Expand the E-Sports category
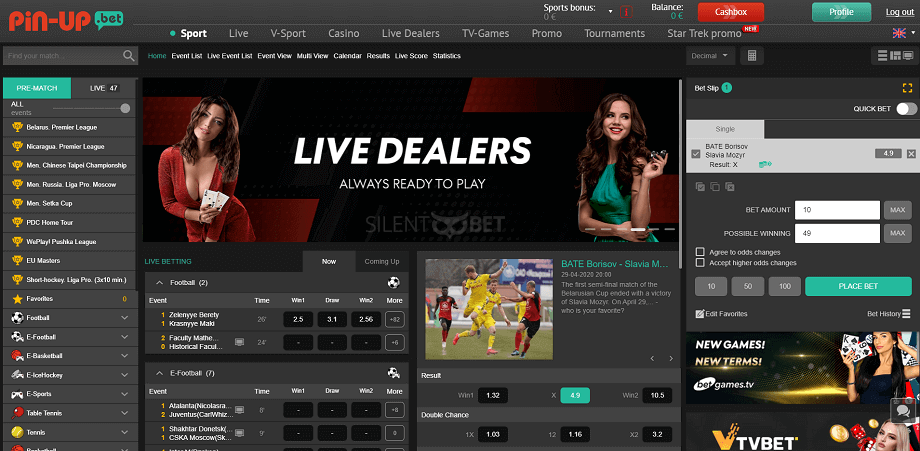This screenshot has height=451, width=920. tap(124, 394)
